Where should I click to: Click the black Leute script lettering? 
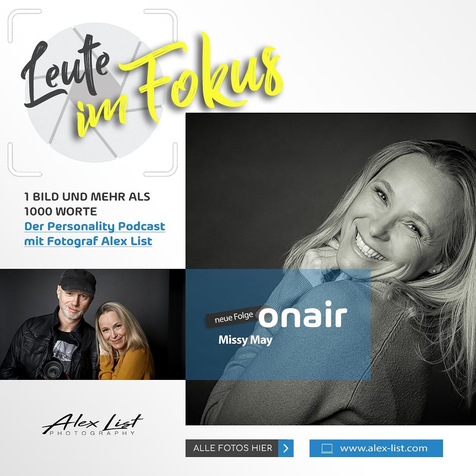(x=65, y=71)
